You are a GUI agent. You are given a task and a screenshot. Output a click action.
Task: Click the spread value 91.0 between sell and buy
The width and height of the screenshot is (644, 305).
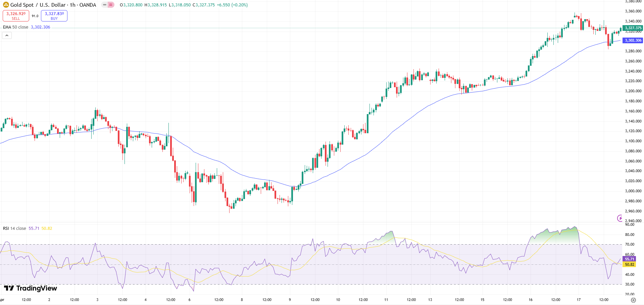click(35, 15)
